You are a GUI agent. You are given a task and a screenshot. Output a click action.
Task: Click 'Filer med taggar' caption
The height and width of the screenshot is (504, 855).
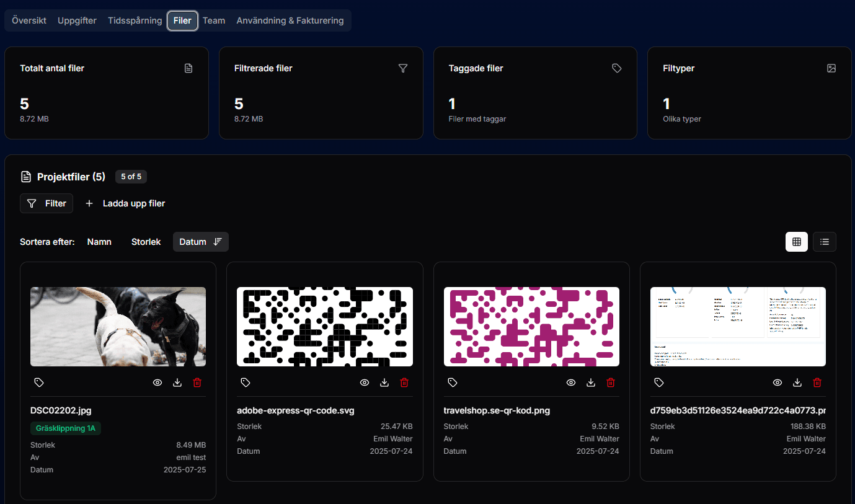477,119
